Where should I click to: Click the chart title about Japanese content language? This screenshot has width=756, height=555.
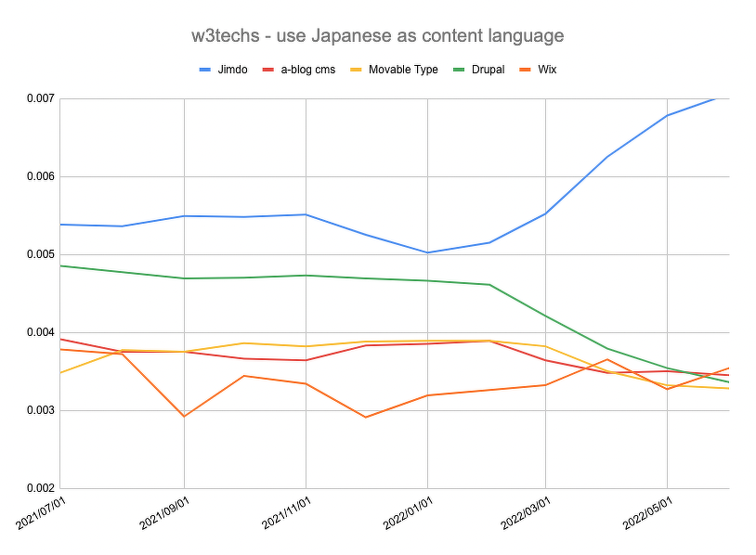(377, 36)
